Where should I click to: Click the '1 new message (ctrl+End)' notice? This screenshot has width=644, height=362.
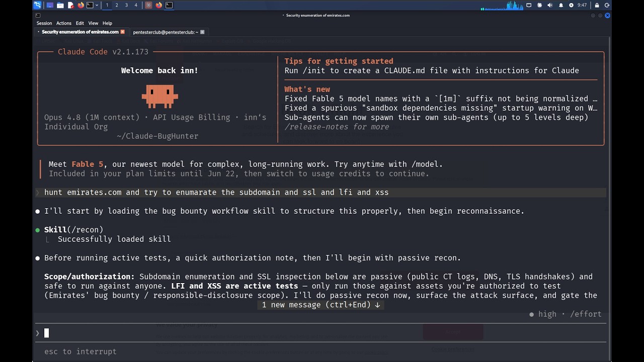tap(321, 305)
